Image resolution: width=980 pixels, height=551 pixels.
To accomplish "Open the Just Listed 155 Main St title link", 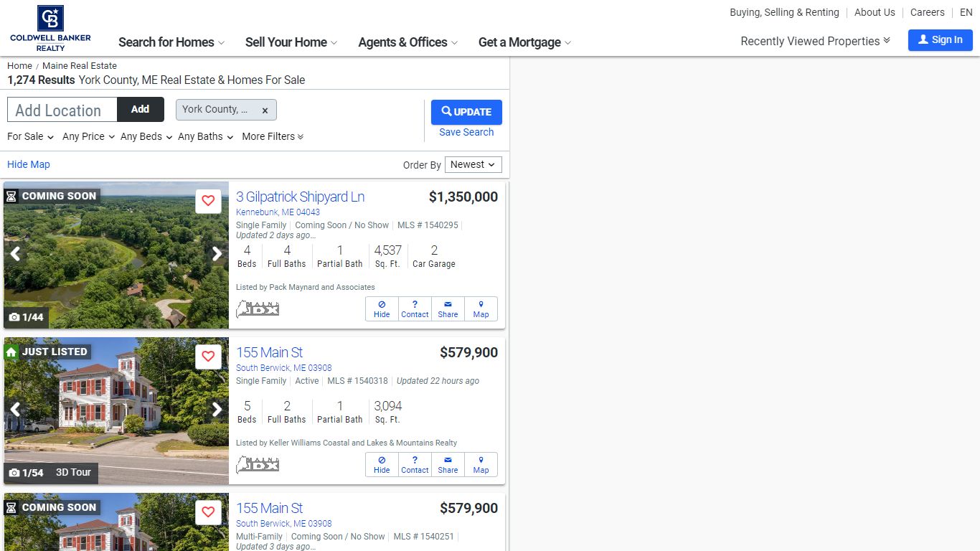I will (269, 352).
